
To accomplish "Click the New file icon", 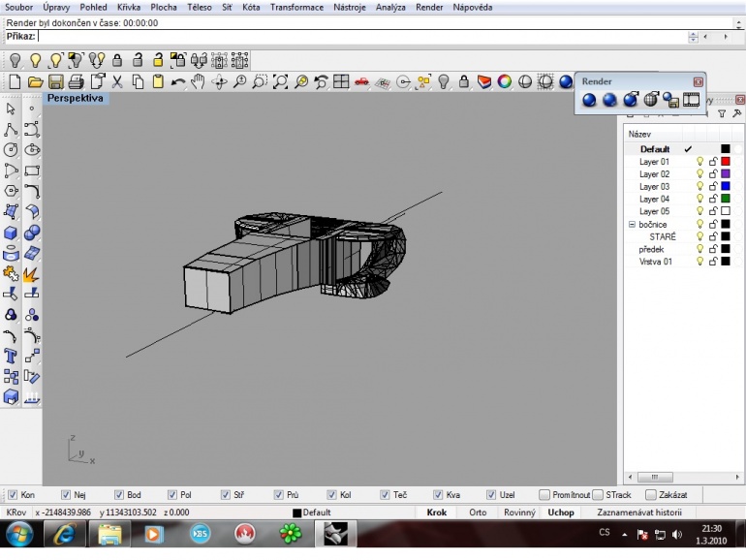I will coord(15,81).
